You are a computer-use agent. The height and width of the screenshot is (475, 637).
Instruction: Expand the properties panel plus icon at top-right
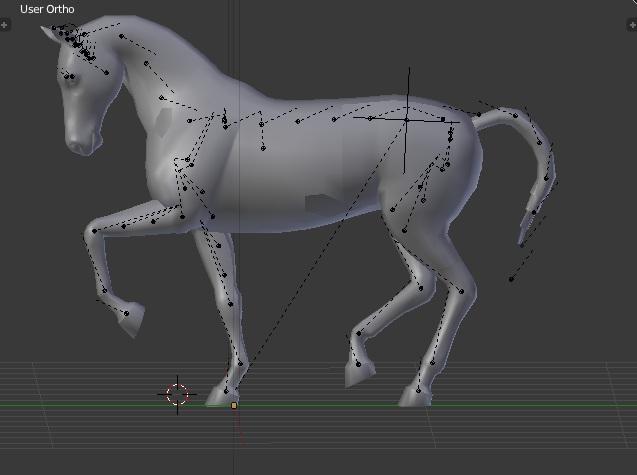click(x=631, y=24)
